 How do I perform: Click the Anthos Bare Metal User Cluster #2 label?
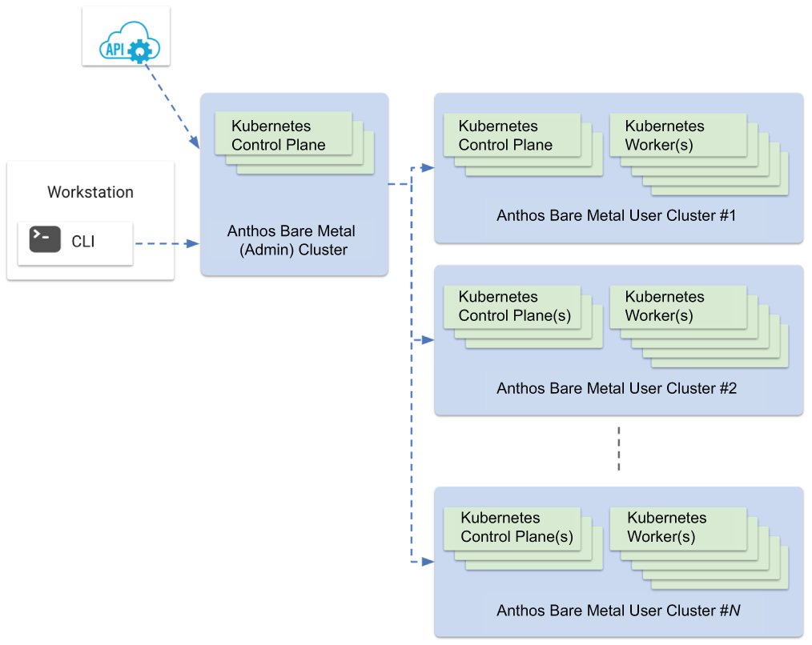[x=617, y=388]
